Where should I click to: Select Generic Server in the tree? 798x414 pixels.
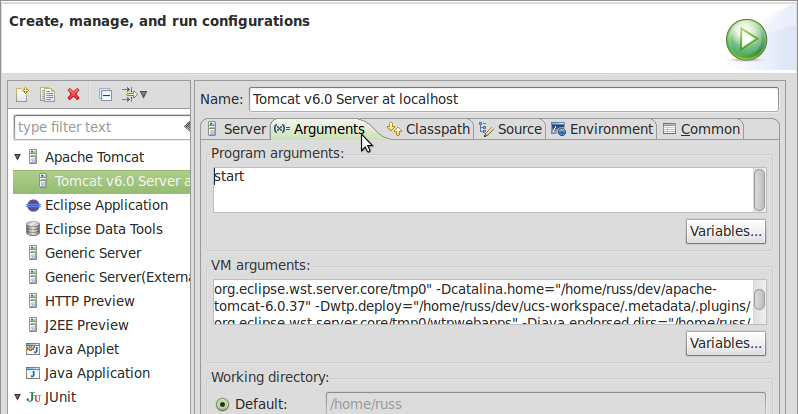(x=93, y=253)
